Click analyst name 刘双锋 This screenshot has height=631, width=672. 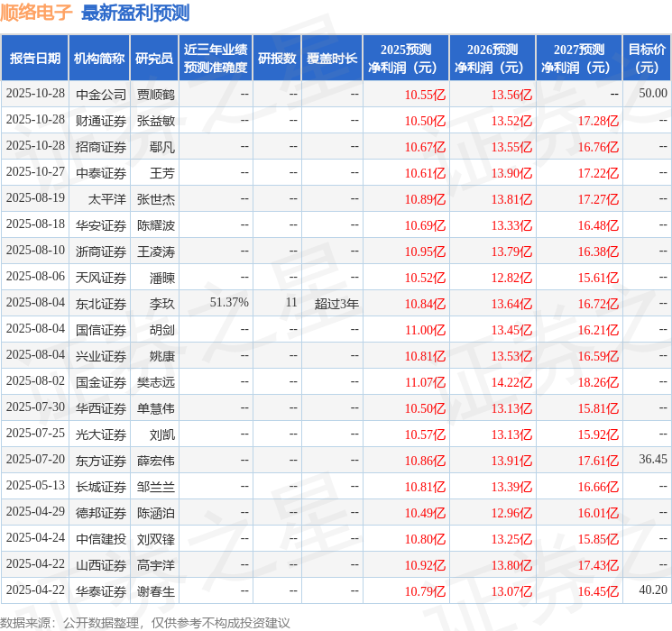(x=155, y=539)
